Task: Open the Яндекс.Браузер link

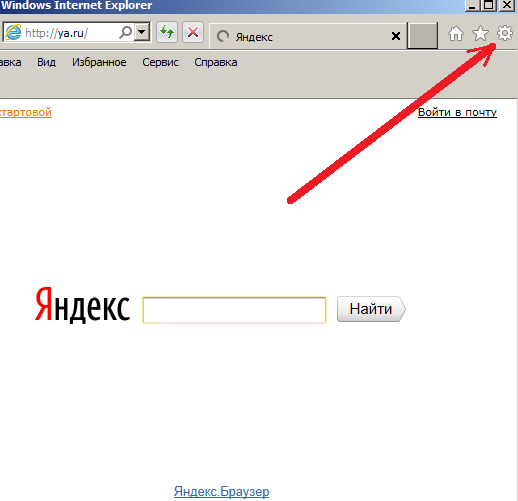Action: (221, 491)
